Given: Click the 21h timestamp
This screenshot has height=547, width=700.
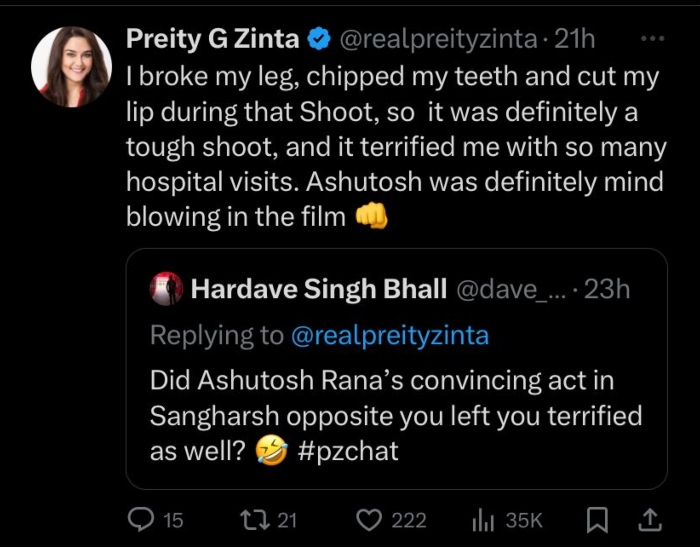Looking at the screenshot, I should (x=576, y=40).
